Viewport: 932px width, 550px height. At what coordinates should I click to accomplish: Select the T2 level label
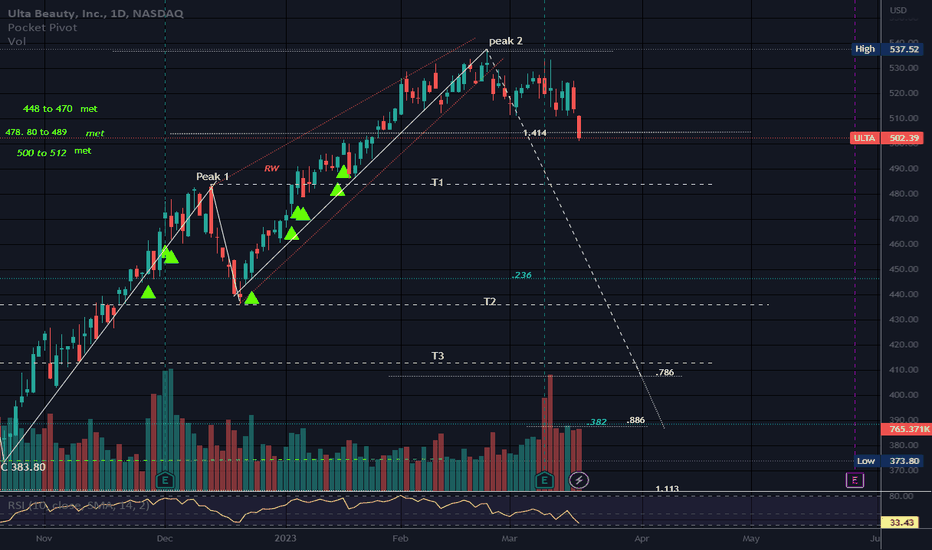tap(490, 301)
